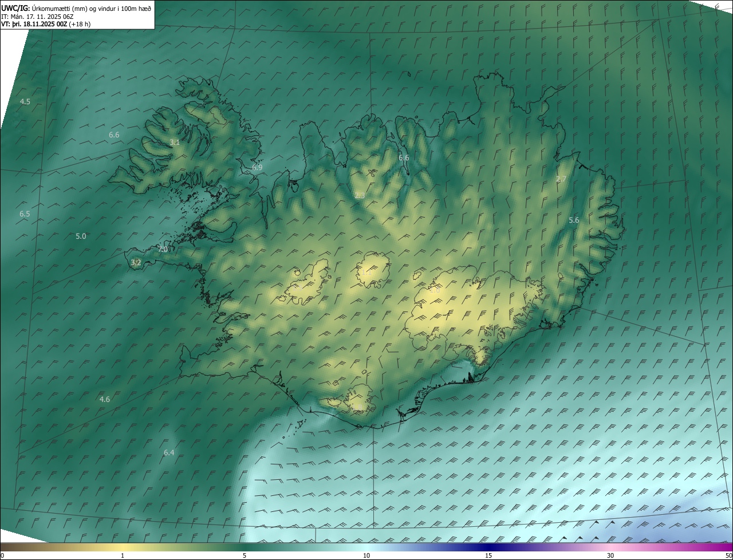
Task: Click the 6.5 value label at the western edge
Action: coord(25,214)
